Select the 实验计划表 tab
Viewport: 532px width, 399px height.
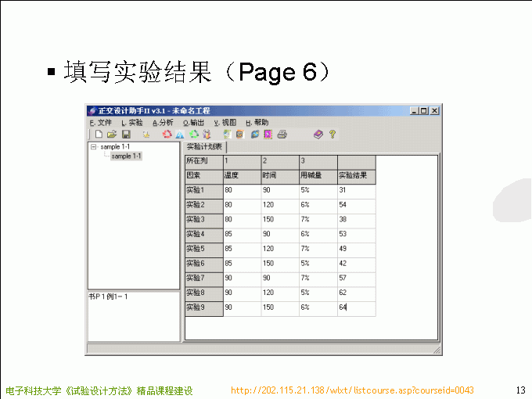204,147
